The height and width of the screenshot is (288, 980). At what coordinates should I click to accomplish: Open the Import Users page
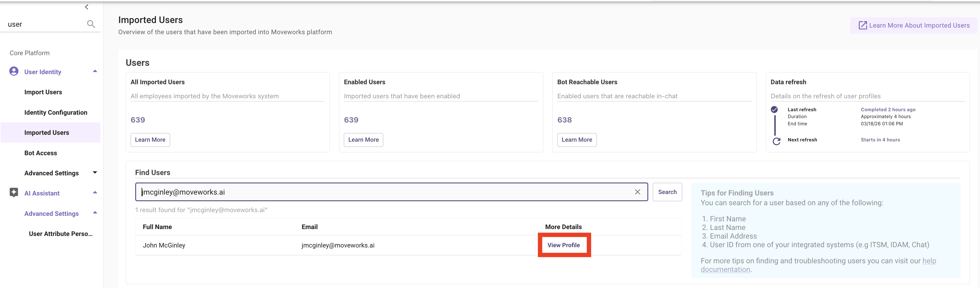pos(43,92)
